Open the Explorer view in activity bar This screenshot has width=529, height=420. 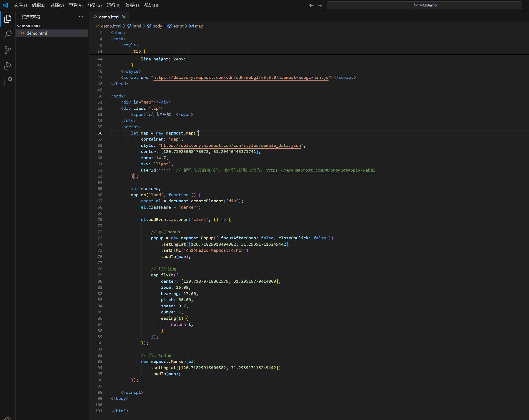[x=8, y=19]
